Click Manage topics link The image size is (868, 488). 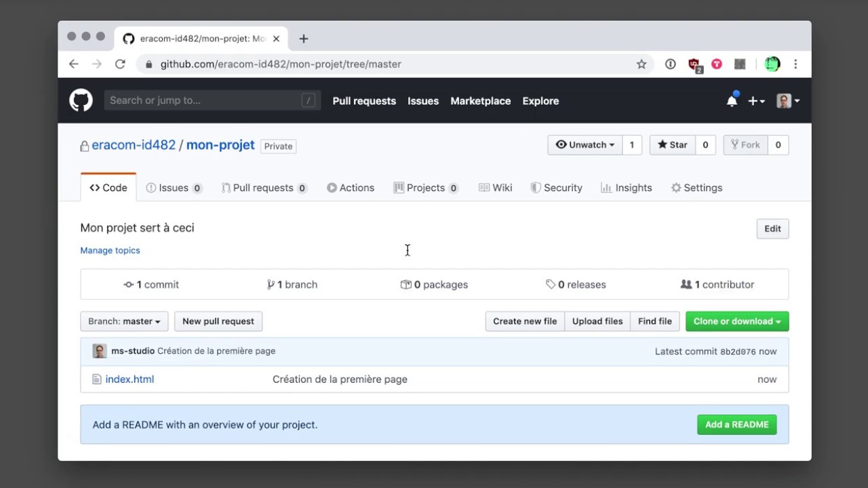[110, 250]
